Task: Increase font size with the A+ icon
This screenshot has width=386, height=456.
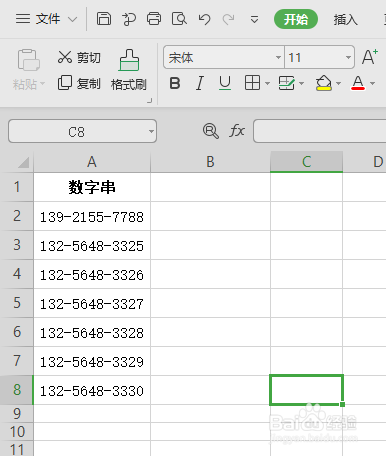Action: coord(370,57)
